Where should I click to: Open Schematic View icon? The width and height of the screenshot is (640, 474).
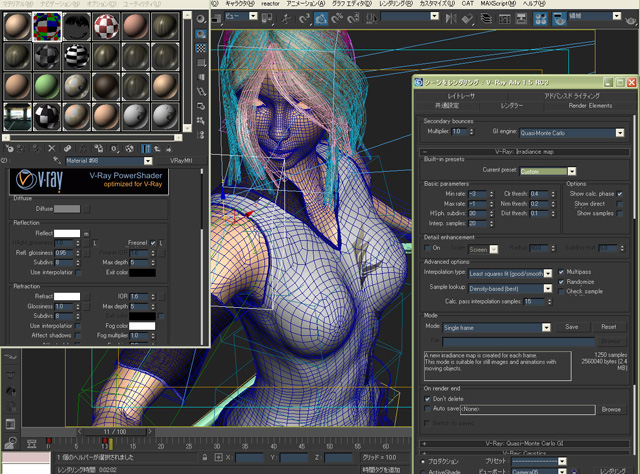point(521,18)
